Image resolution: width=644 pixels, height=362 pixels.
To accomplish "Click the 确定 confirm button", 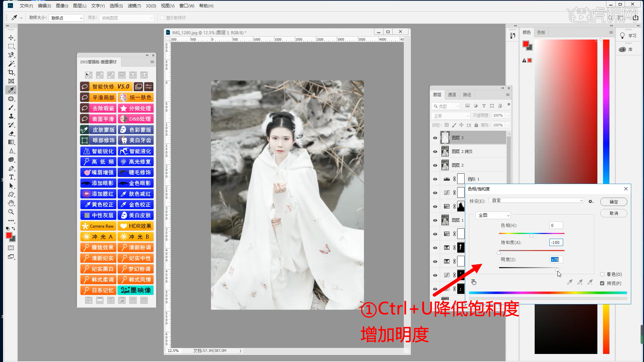I will (x=613, y=202).
